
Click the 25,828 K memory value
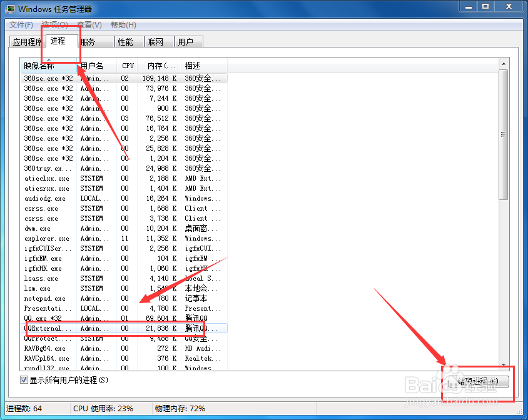coord(161,148)
